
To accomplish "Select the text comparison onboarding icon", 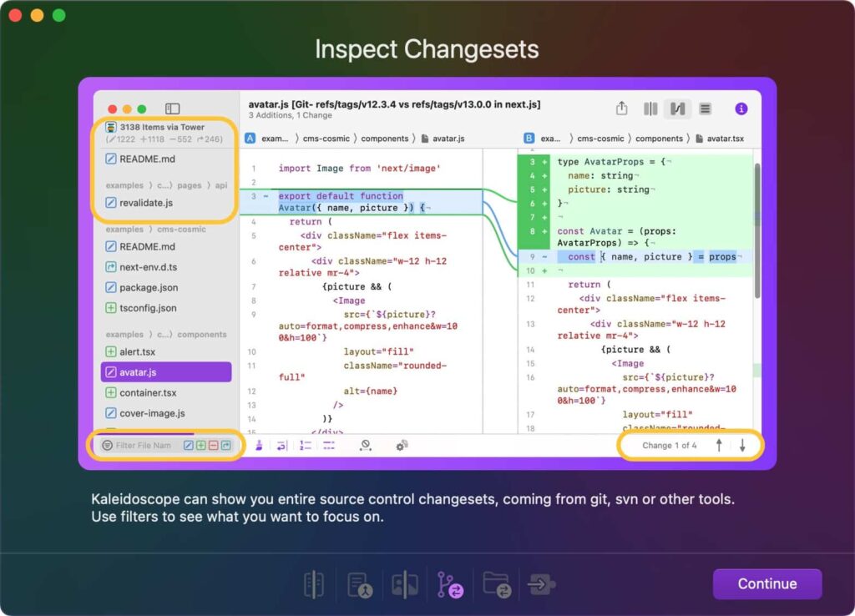I will tap(314, 584).
